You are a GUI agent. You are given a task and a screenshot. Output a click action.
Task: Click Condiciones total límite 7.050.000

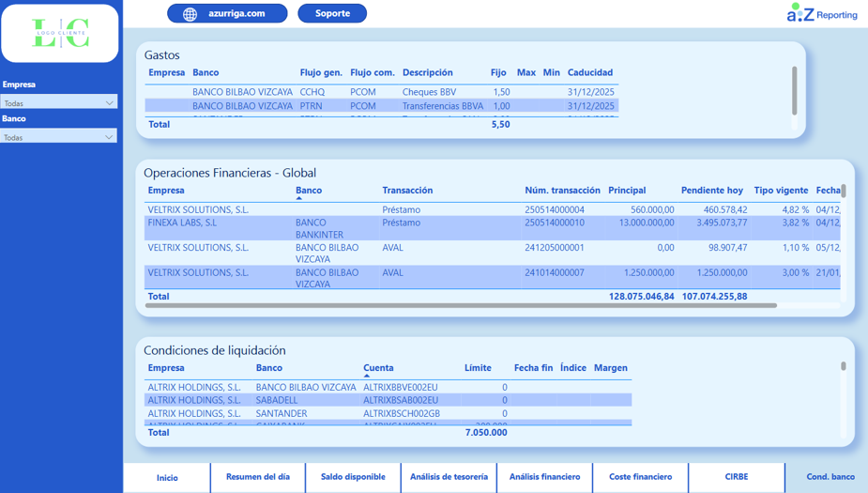coord(486,433)
